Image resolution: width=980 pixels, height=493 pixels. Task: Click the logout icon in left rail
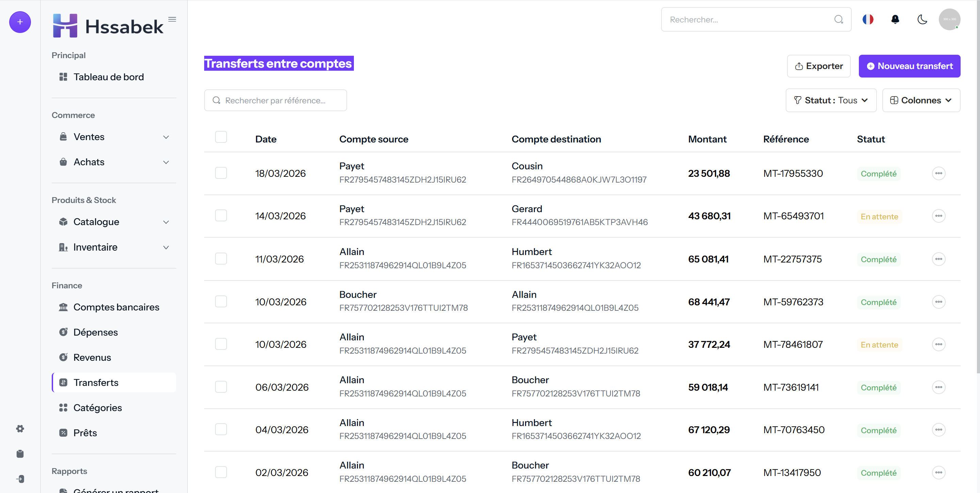coord(20,479)
